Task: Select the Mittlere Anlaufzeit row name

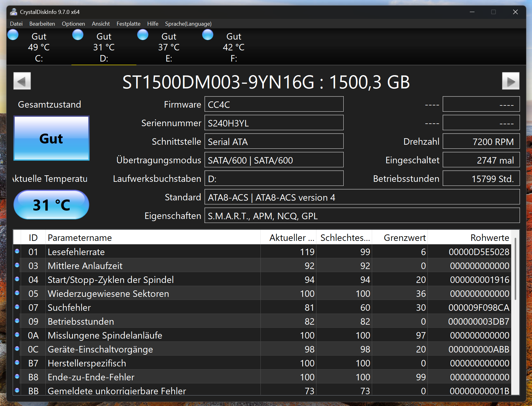Action: [x=85, y=266]
